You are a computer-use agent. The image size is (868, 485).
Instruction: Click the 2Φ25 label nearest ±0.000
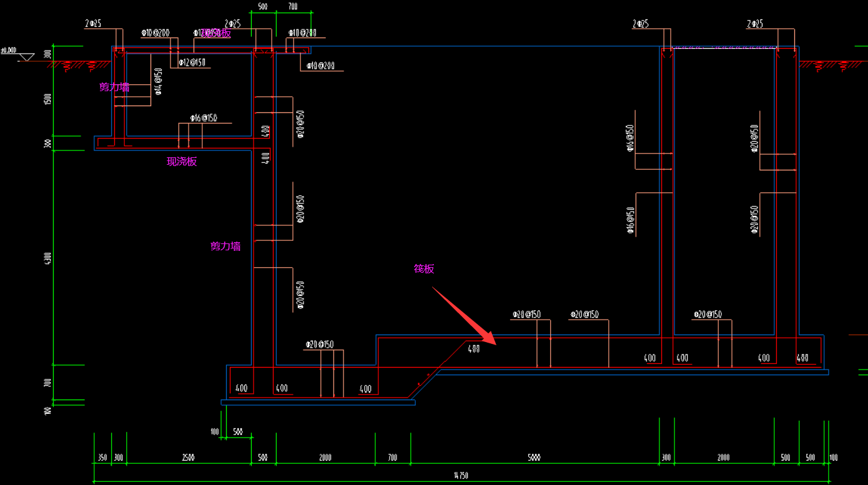pyautogui.click(x=93, y=24)
